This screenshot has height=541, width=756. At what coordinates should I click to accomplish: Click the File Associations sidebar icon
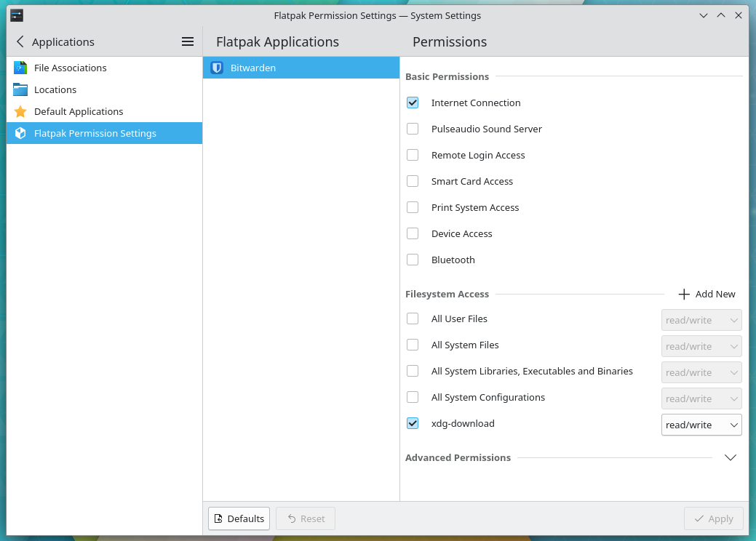(x=19, y=68)
